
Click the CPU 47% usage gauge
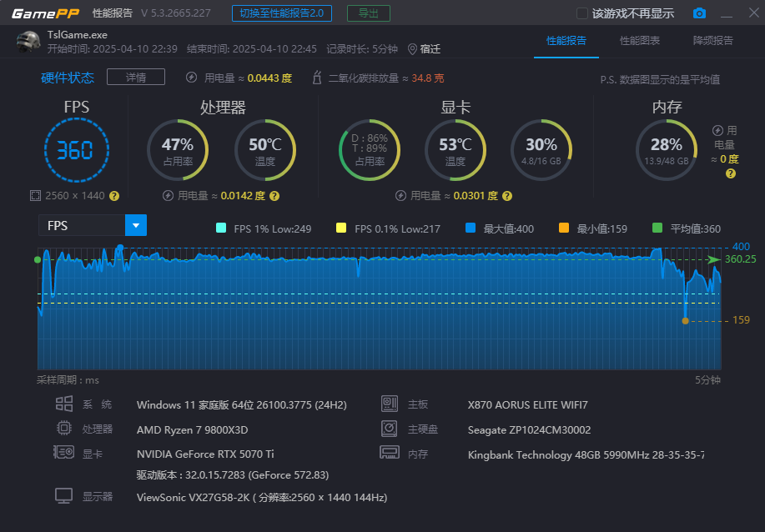click(178, 150)
